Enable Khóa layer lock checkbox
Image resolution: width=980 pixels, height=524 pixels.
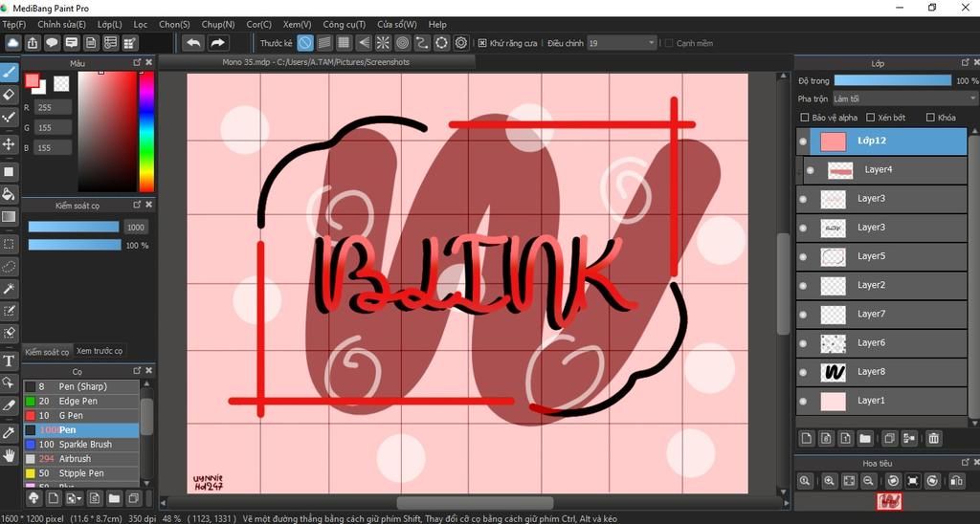coord(930,118)
